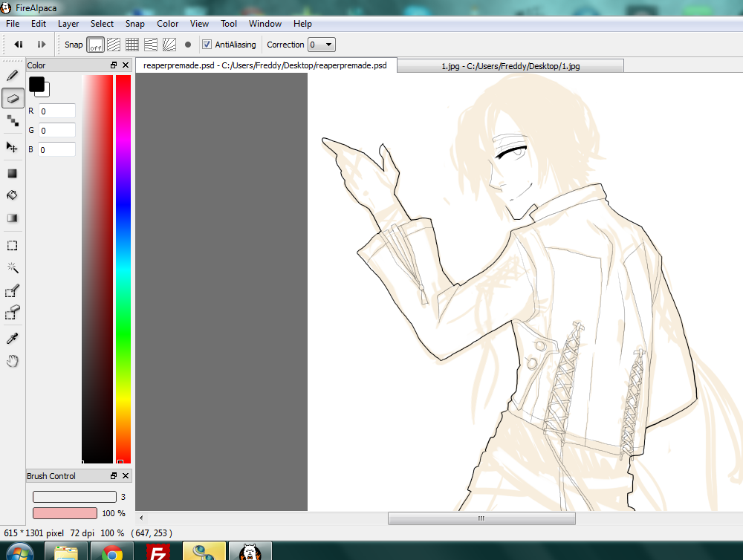Viewport: 743px width, 560px height.
Task: Open the Help menu
Action: coord(302,24)
